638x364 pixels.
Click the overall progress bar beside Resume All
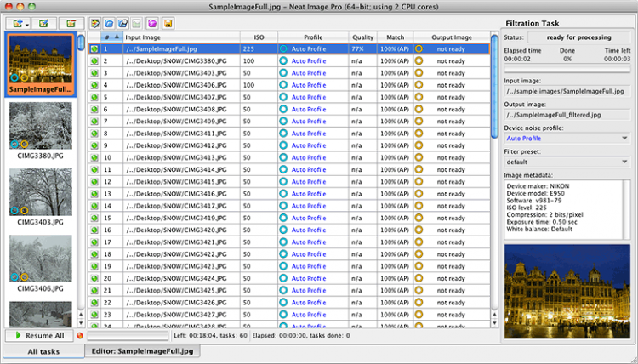click(128, 336)
